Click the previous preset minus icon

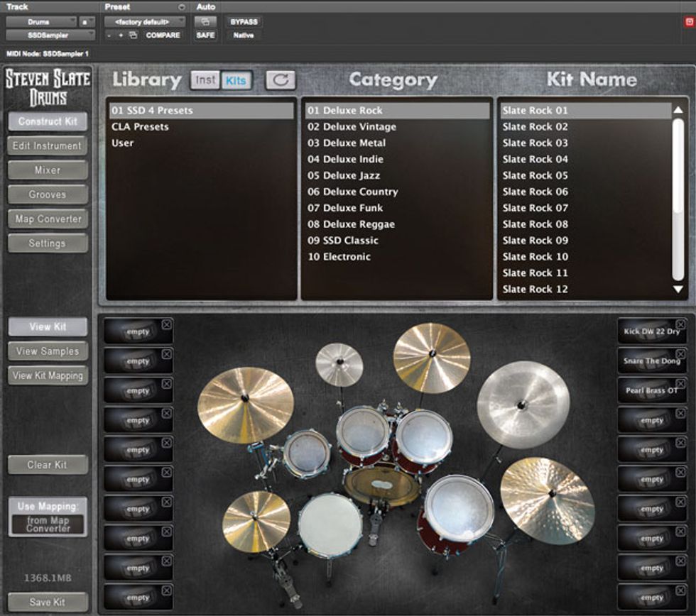click(109, 35)
